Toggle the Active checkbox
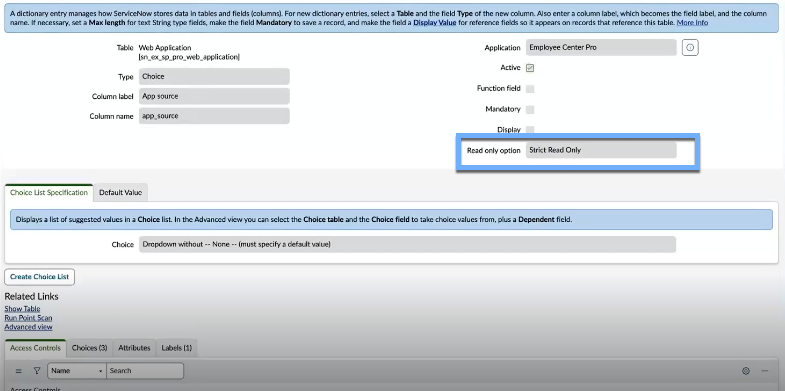Screen dimensions: 785x391 pyautogui.click(x=530, y=68)
